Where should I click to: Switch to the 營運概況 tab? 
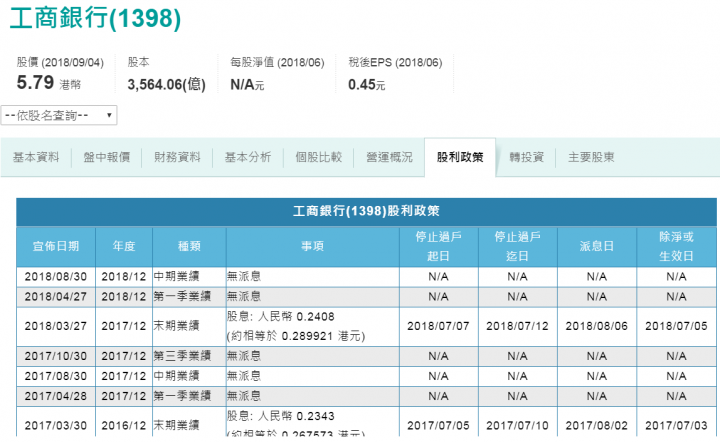coord(389,157)
